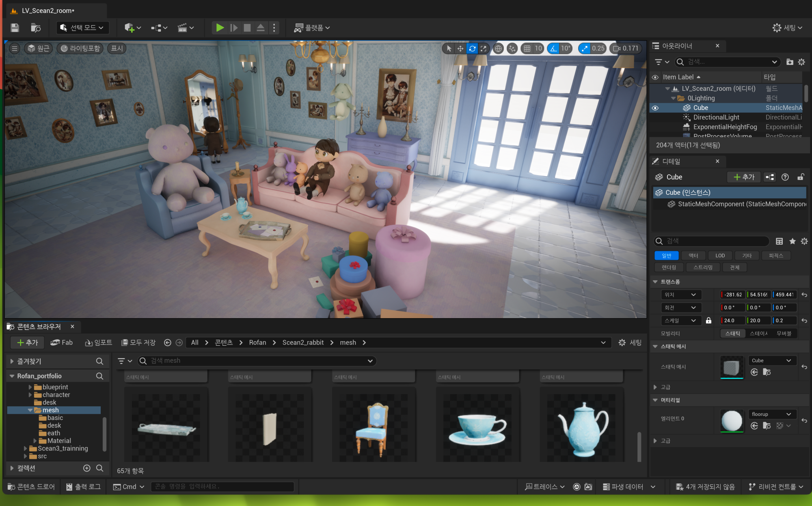Open the Fab button
Viewport: 812px width, 506px height.
[x=61, y=342]
